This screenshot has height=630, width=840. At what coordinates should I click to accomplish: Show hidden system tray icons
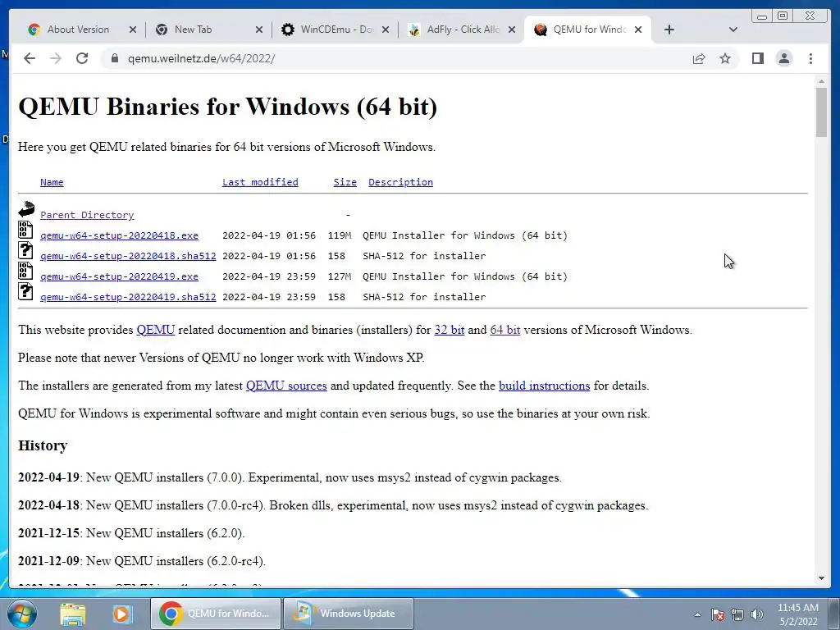pyautogui.click(x=697, y=614)
